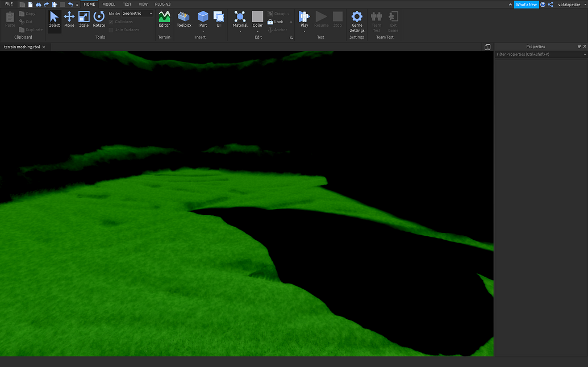Close the terrain meshing.rbxl tab

(x=44, y=47)
